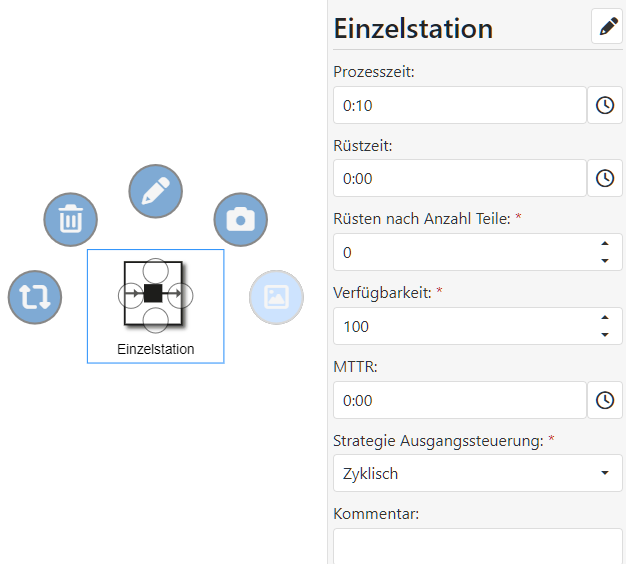Viewport: 626px width, 564px height.
Task: Increase the Verfügbarkeit value
Action: click(x=605, y=317)
